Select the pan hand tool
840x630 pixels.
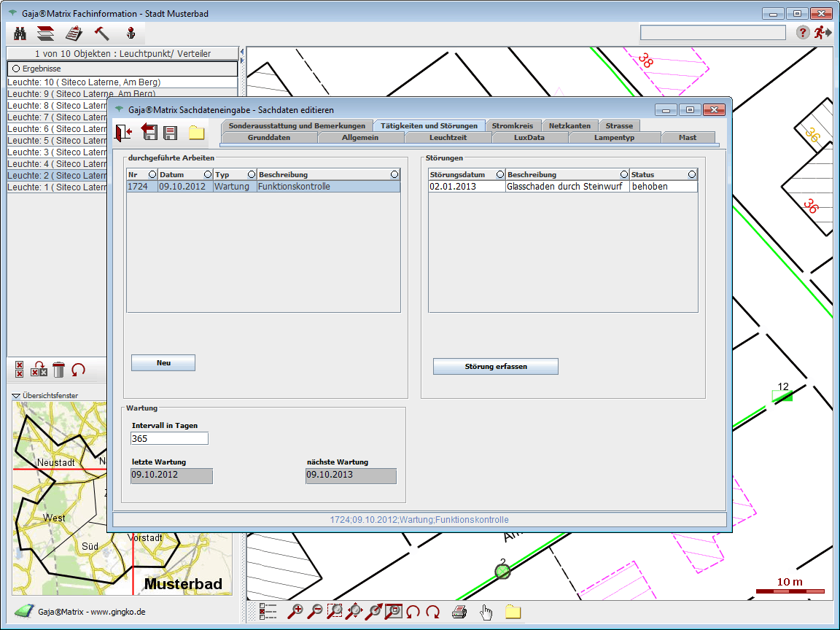(486, 612)
